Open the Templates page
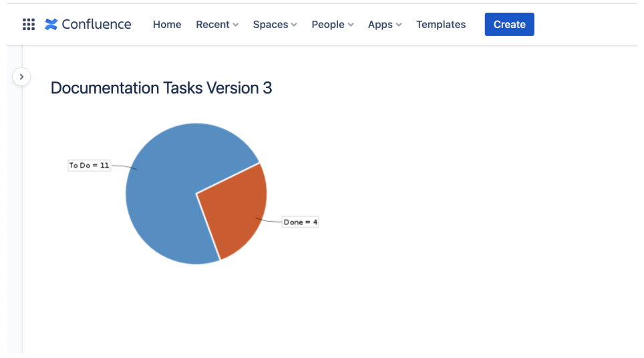Image resolution: width=644 pixels, height=358 pixels. [x=441, y=25]
